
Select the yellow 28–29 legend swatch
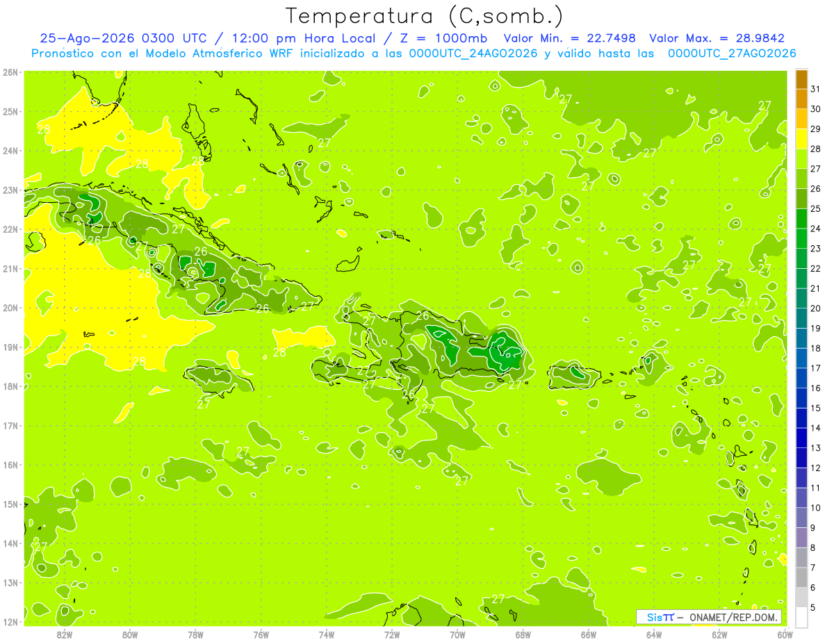tap(801, 139)
